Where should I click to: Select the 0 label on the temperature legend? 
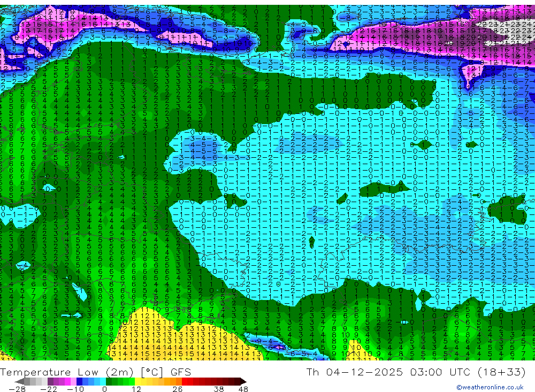(x=105, y=389)
